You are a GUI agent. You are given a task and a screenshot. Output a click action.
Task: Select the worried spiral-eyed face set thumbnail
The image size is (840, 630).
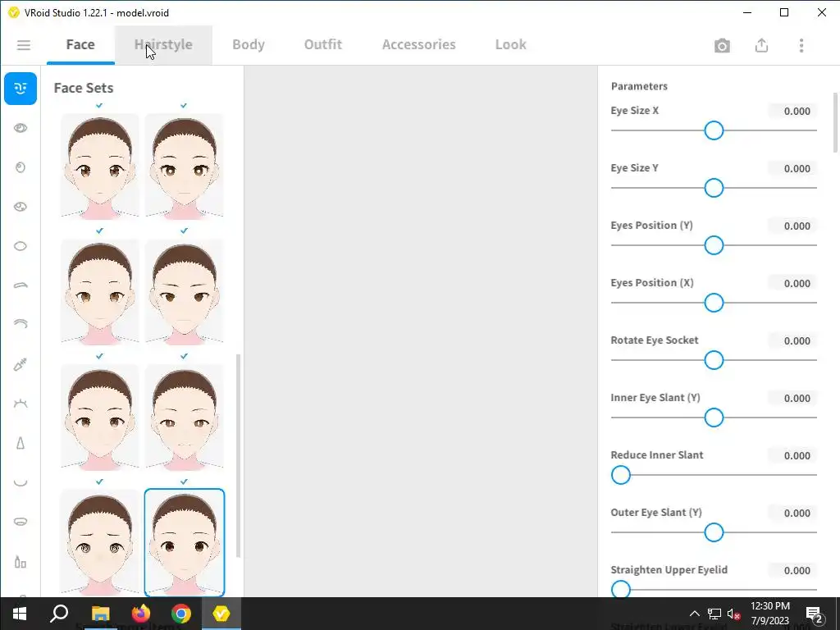tap(99, 543)
